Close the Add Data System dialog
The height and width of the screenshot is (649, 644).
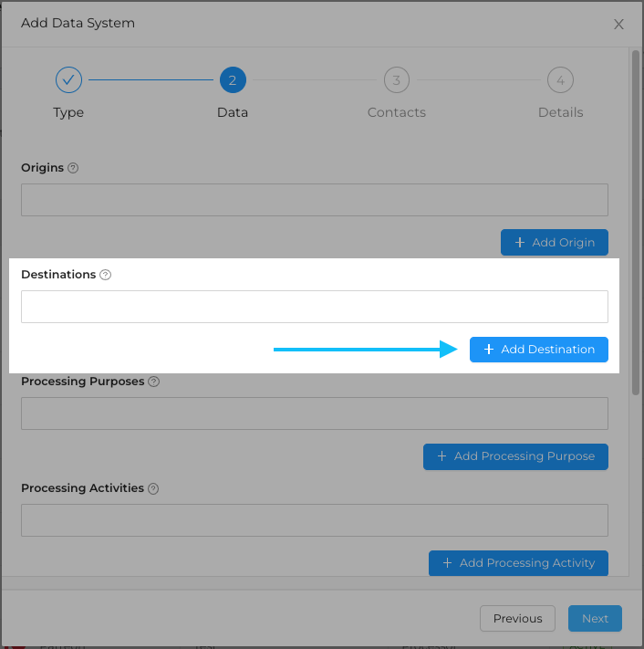point(618,25)
